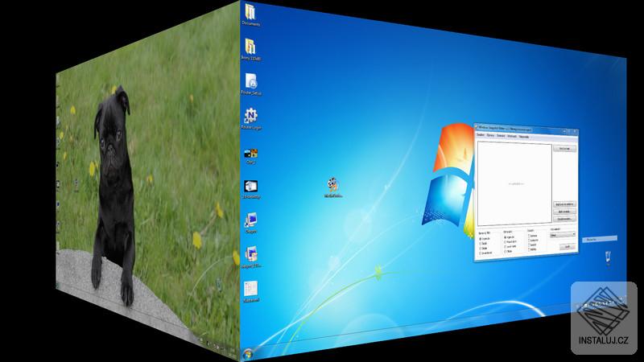This screenshot has height=362, width=644.
Task: Click the highlighted blue label above Recycle Bin
Action: click(x=600, y=239)
